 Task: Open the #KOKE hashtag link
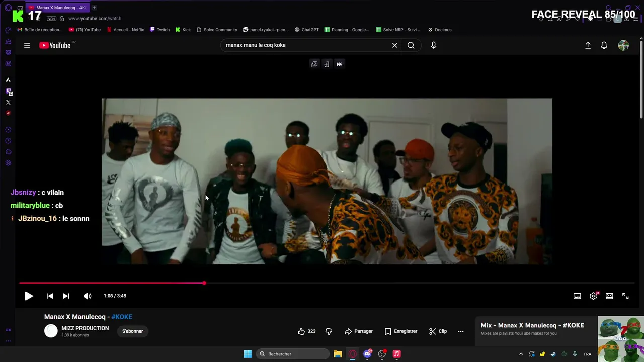click(x=122, y=317)
